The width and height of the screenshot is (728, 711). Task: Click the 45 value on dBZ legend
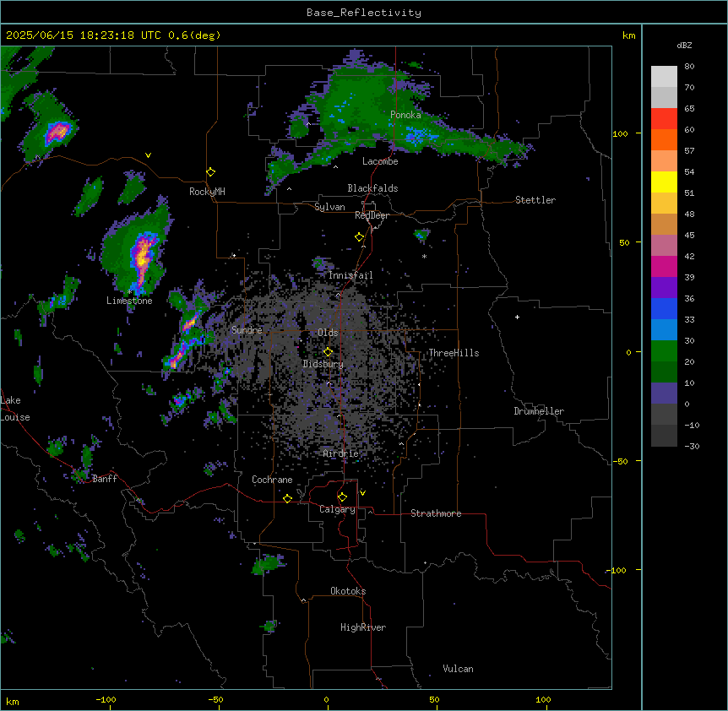click(689, 236)
